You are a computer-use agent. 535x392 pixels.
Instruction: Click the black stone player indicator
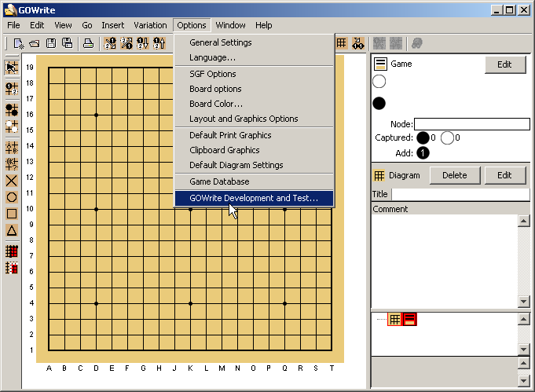[x=379, y=104]
